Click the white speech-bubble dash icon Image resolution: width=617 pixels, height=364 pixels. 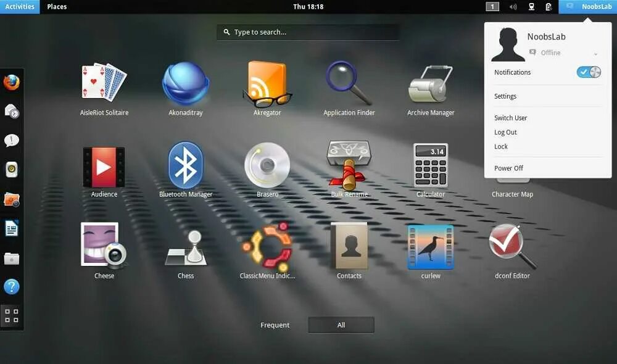[11, 140]
